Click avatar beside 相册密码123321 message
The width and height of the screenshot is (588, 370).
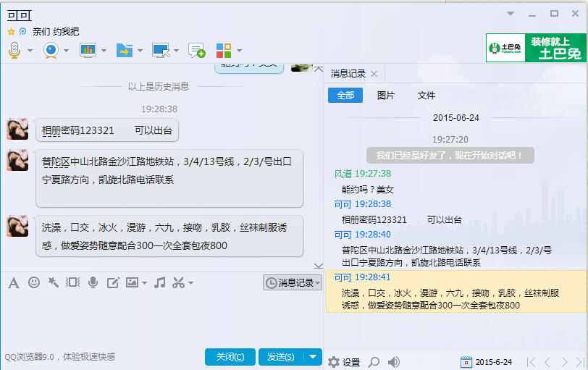click(x=17, y=129)
